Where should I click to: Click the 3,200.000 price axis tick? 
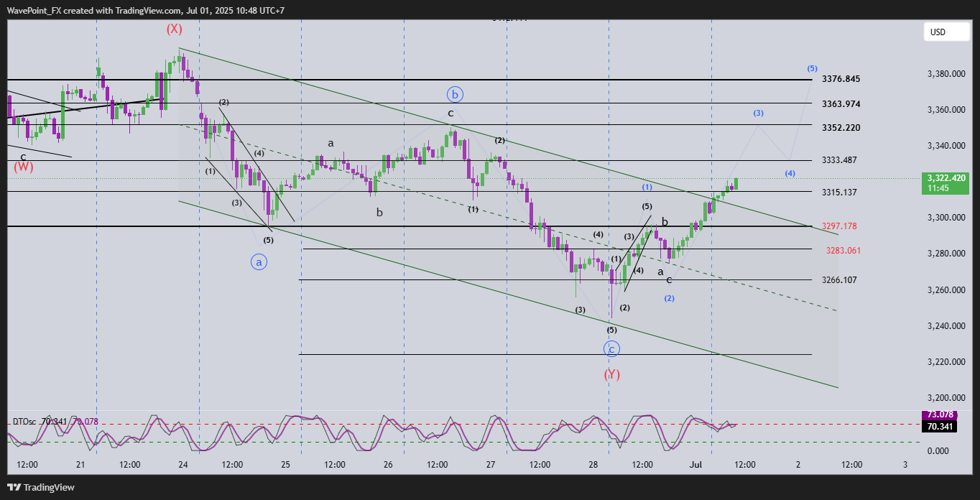946,398
